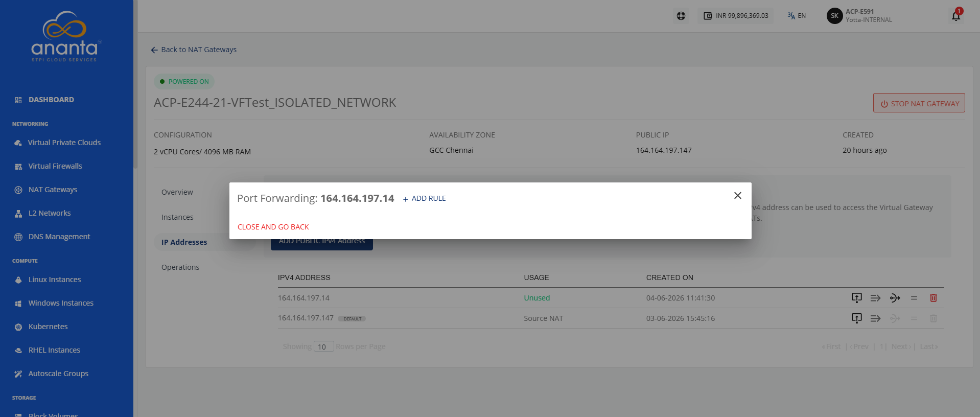Open Virtual Firewalls section

pos(55,166)
